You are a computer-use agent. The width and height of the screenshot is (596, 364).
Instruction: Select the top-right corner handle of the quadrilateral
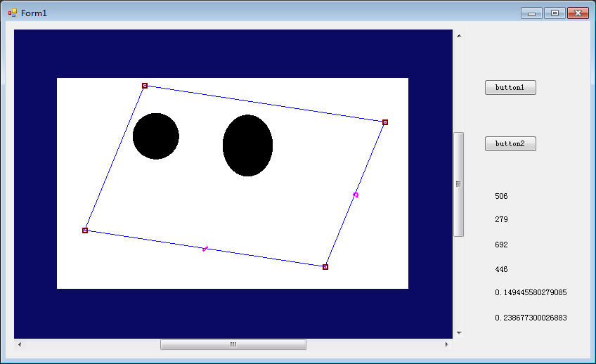(x=385, y=122)
